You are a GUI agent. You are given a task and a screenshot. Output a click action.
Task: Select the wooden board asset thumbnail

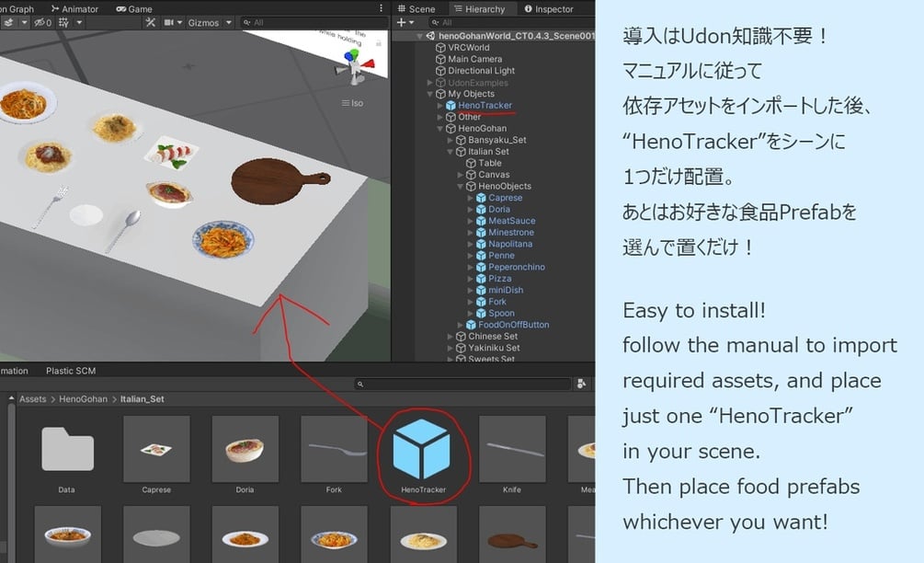(511, 535)
